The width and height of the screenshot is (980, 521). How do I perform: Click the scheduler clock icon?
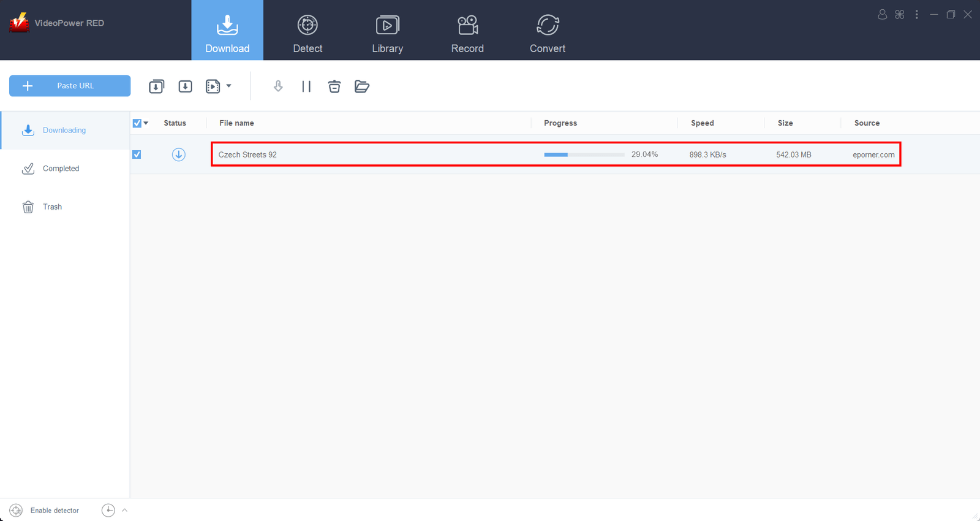108,510
